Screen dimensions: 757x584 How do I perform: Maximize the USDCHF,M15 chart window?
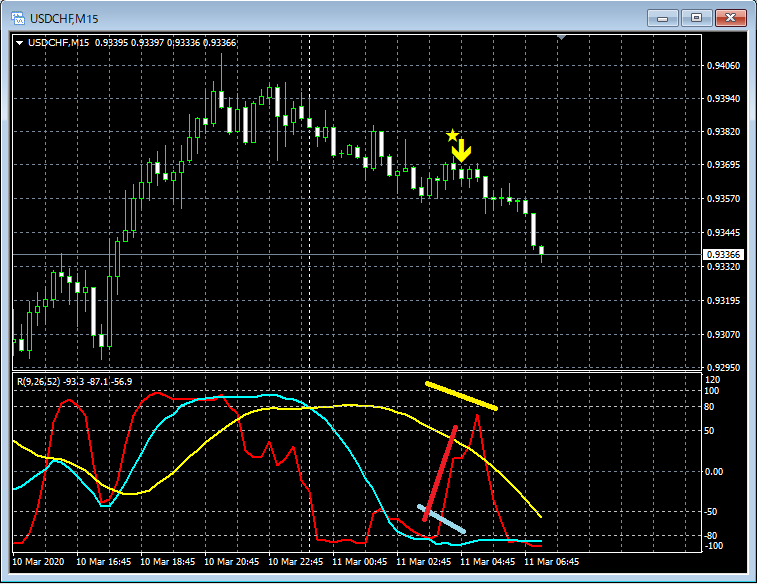pos(696,18)
